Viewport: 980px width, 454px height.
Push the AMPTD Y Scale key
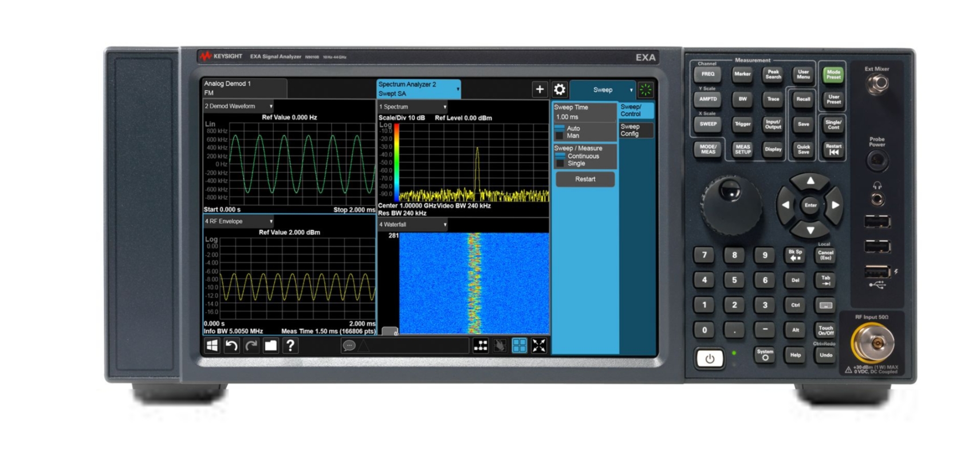click(707, 99)
